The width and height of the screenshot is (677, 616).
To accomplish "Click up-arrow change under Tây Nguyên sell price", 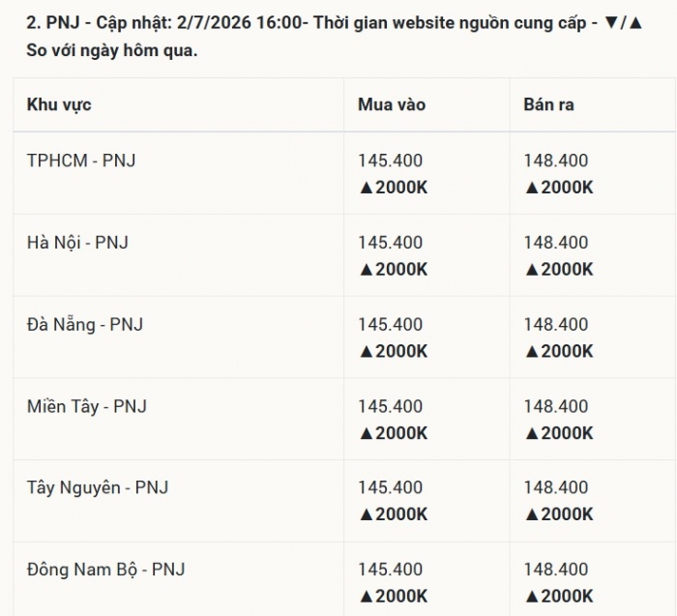I will [559, 514].
